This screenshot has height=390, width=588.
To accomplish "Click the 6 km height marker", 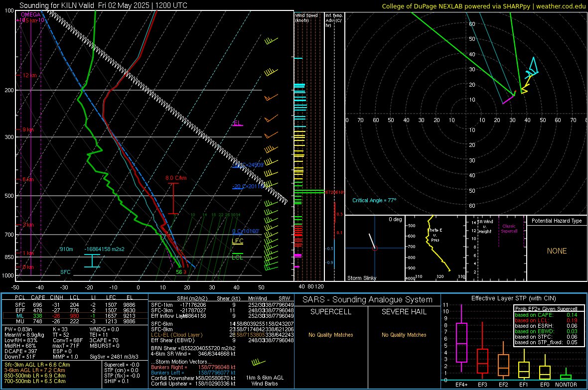I will click(28, 180).
